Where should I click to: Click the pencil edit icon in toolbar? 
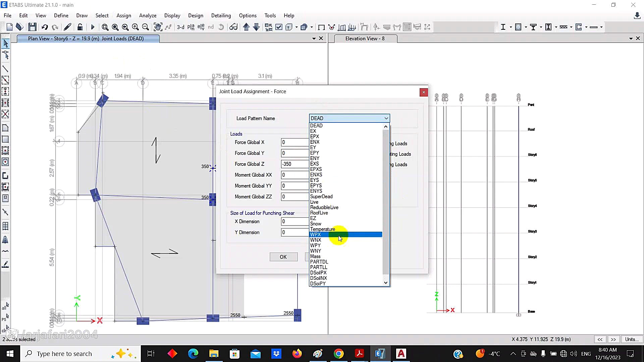point(67,27)
